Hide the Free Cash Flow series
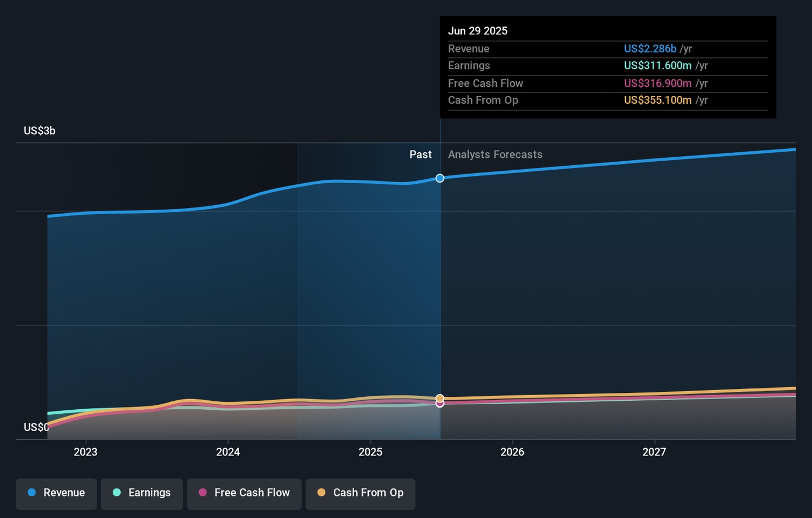This screenshot has width=812, height=518. 244,493
